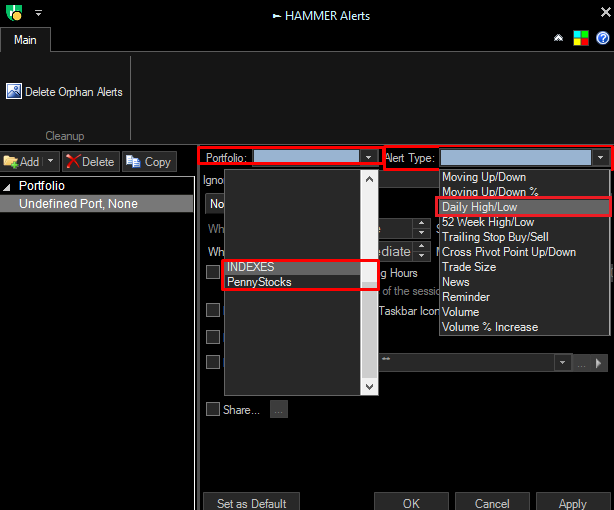Click the application logo icon
The width and height of the screenshot is (614, 510).
point(14,13)
